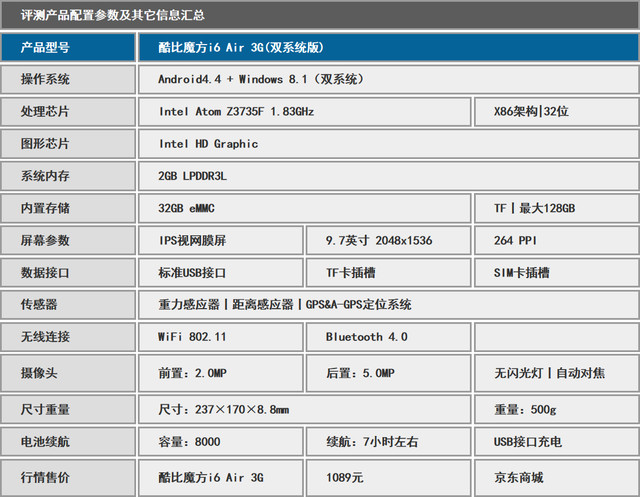Click the IPS视网膜屏 cell
This screenshot has height=497, width=640.
pos(221,240)
